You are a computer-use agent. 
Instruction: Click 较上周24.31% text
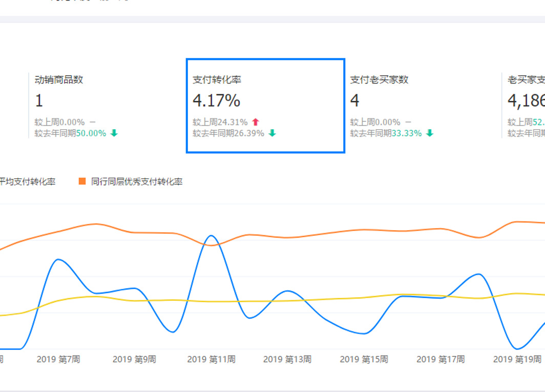click(x=220, y=122)
